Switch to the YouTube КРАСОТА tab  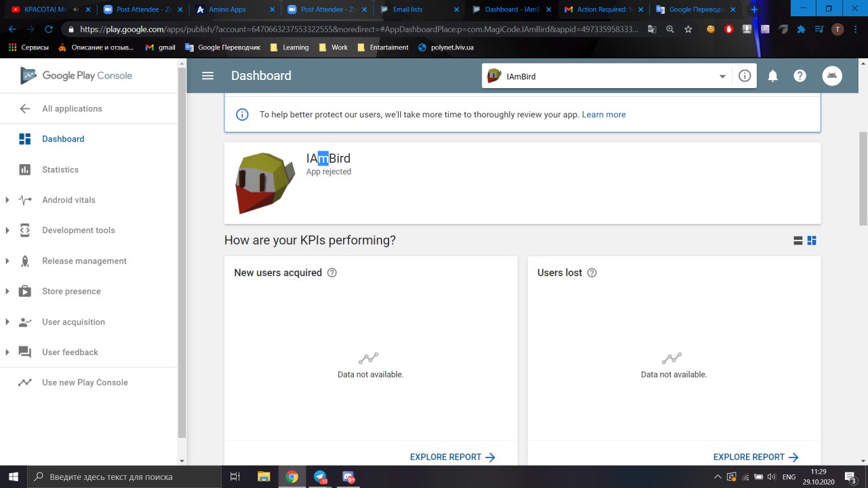(50, 9)
